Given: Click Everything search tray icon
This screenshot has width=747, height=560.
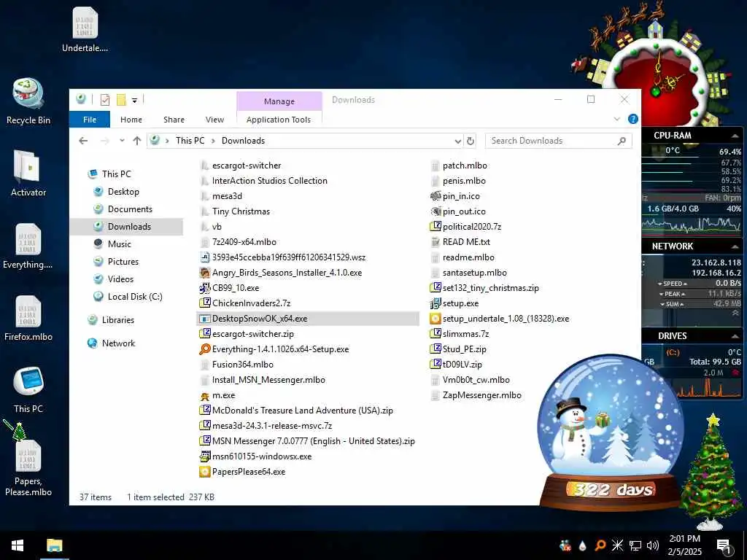Looking at the screenshot, I should [x=600, y=545].
